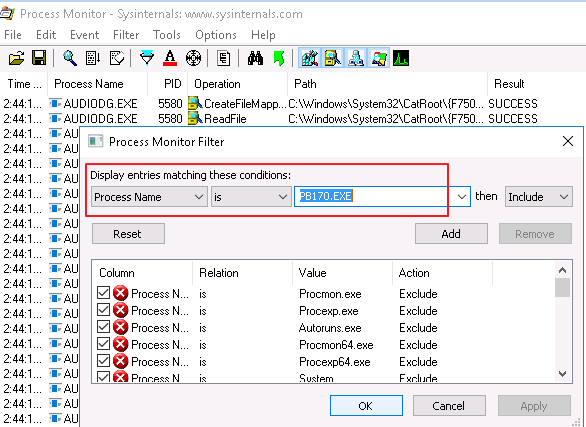Toggle Show File System Activity icon

click(333, 58)
